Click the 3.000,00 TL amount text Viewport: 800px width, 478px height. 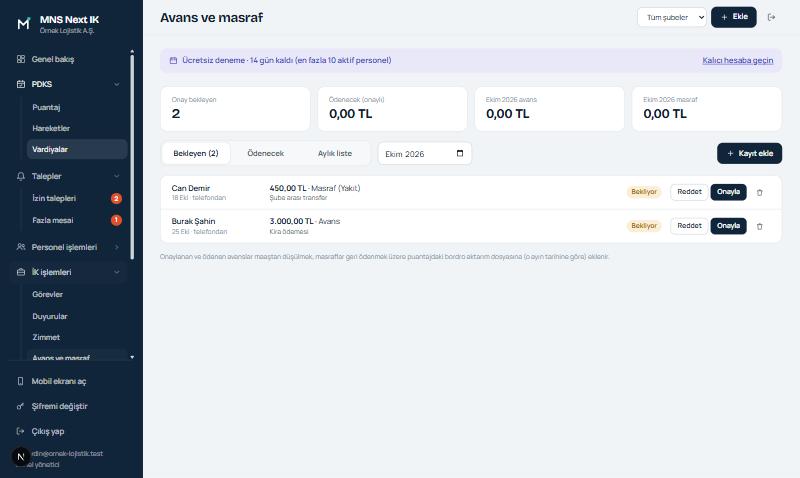[291, 221]
